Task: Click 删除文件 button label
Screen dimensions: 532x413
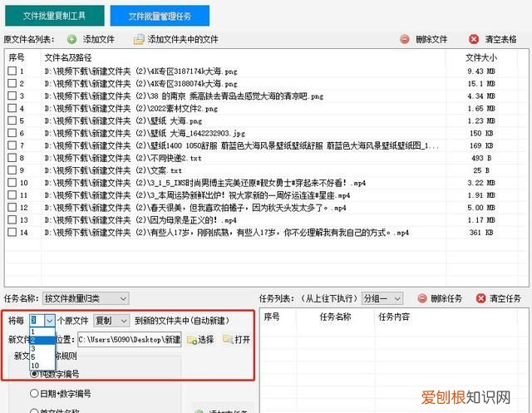Action: point(431,39)
